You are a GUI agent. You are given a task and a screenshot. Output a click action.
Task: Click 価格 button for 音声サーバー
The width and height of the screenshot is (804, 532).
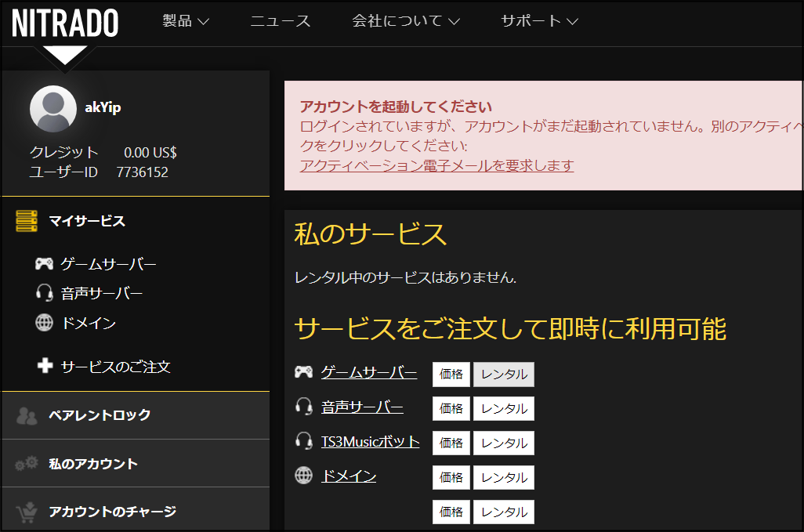pos(451,408)
